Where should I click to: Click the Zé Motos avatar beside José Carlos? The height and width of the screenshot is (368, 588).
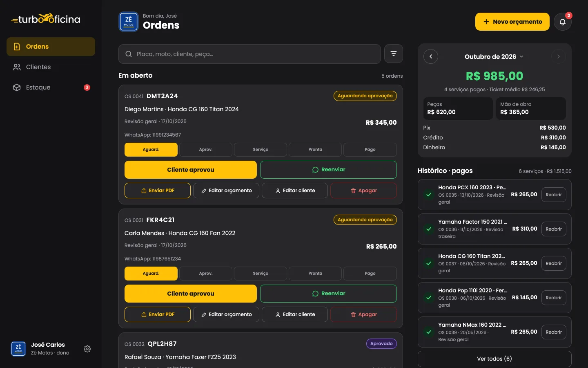(18, 349)
